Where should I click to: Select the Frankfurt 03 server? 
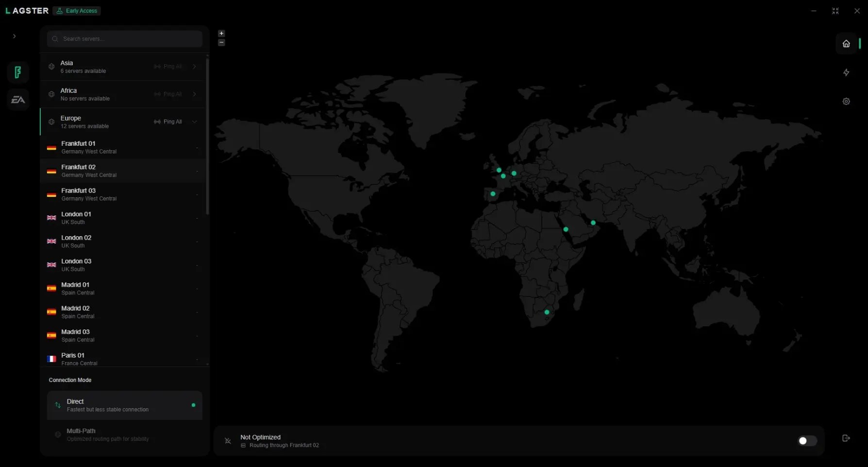[123, 194]
